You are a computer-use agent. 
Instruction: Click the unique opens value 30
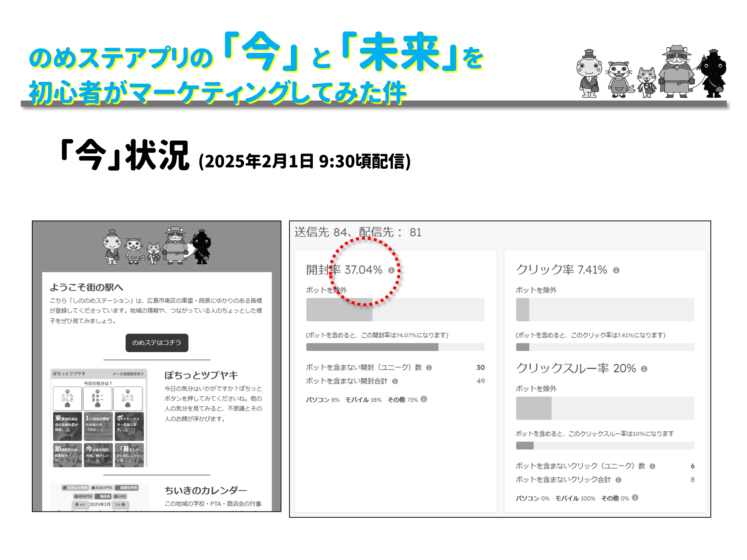481,368
